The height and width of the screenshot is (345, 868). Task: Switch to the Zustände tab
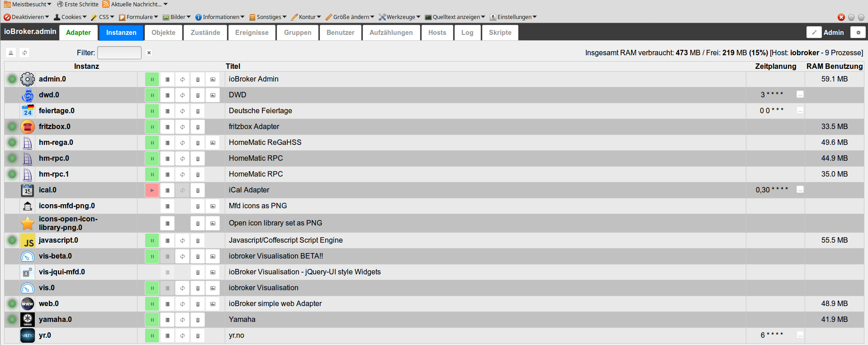point(205,33)
